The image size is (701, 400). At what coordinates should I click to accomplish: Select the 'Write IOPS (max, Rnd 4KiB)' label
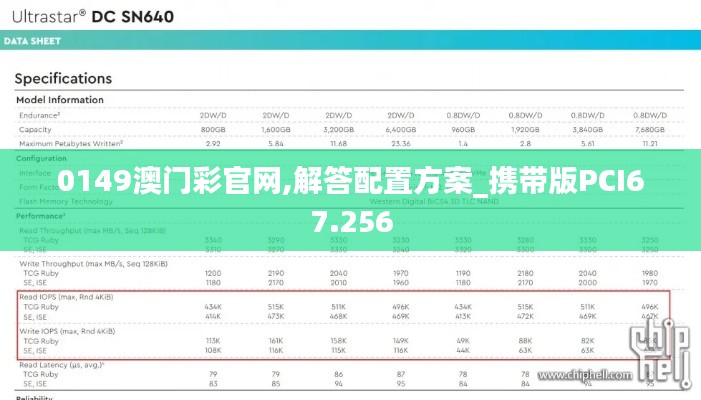click(67, 332)
